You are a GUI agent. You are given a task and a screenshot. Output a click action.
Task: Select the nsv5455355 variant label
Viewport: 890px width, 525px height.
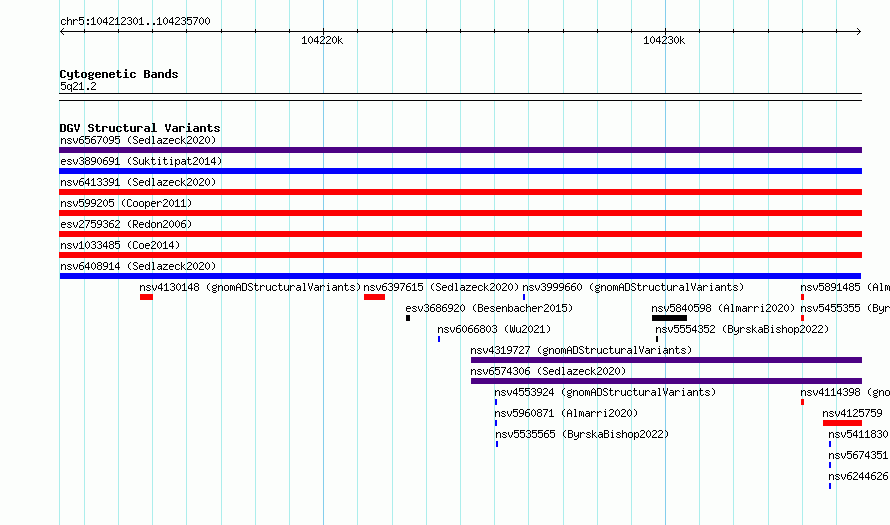point(845,308)
